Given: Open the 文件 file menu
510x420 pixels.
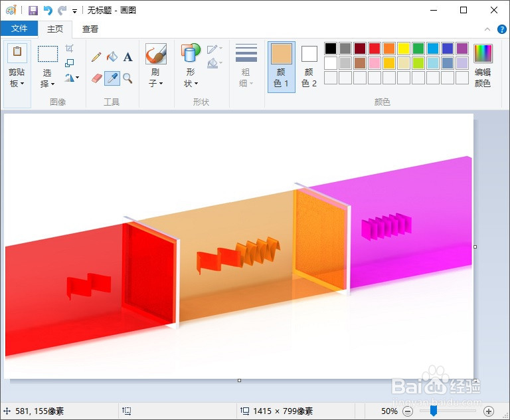Looking at the screenshot, I should point(19,29).
